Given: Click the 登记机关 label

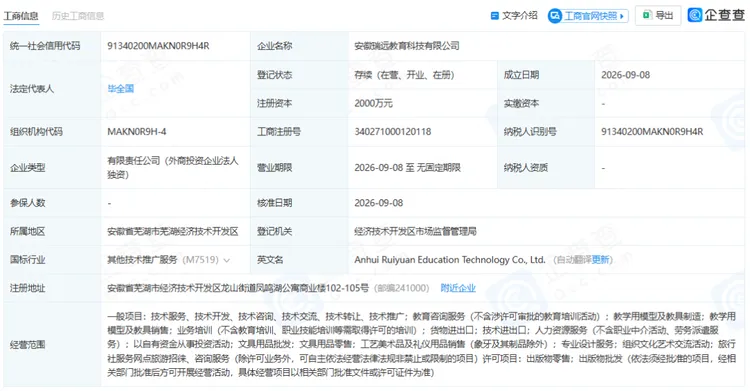Looking at the screenshot, I should [x=275, y=232].
